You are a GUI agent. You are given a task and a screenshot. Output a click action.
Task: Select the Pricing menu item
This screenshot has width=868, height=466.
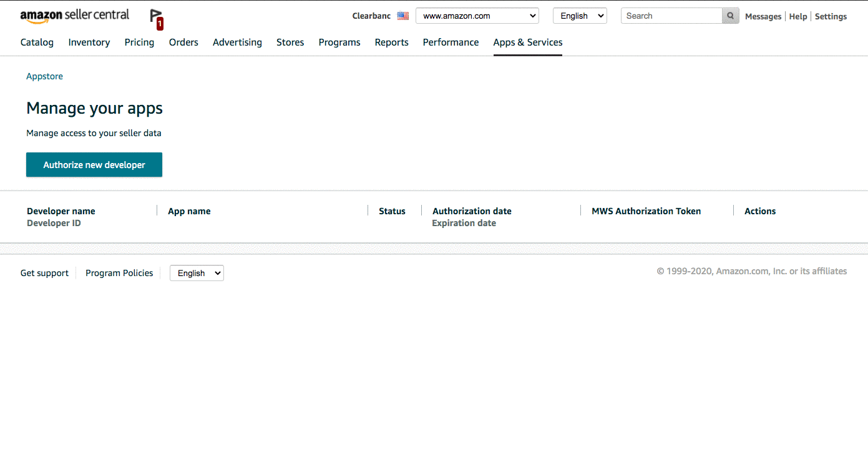(x=139, y=42)
